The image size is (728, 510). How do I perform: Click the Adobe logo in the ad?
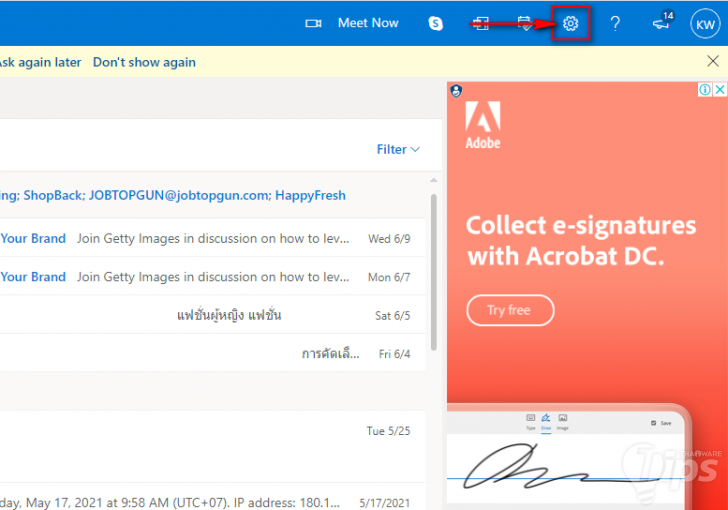[x=483, y=125]
